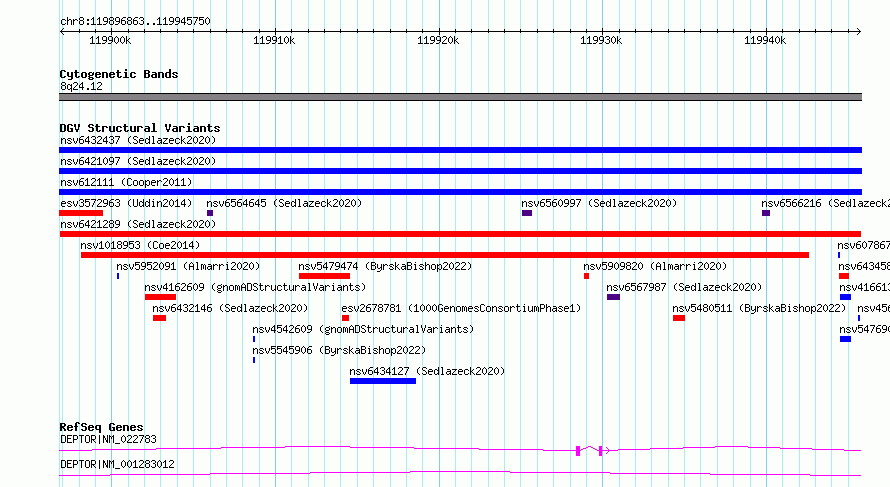
Task: Open the esv2678781 (1000GenomesConsortiumPhase1) label
Action: [x=461, y=308]
